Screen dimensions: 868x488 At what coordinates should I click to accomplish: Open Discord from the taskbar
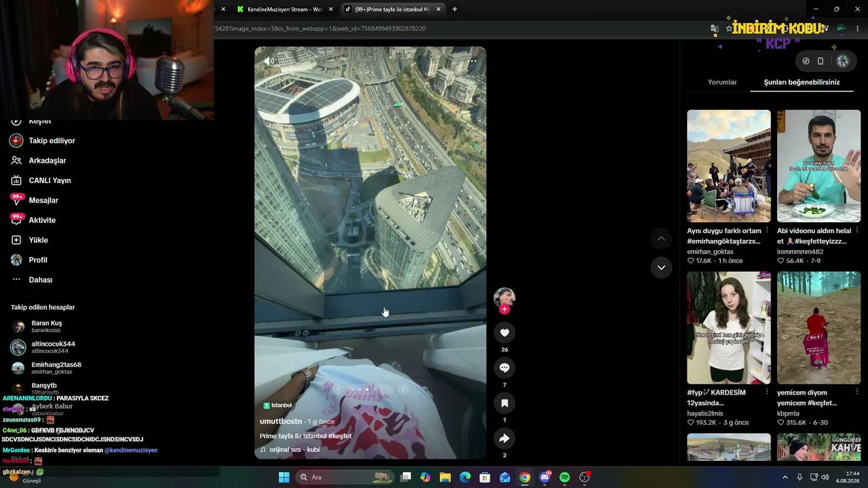tap(545, 477)
